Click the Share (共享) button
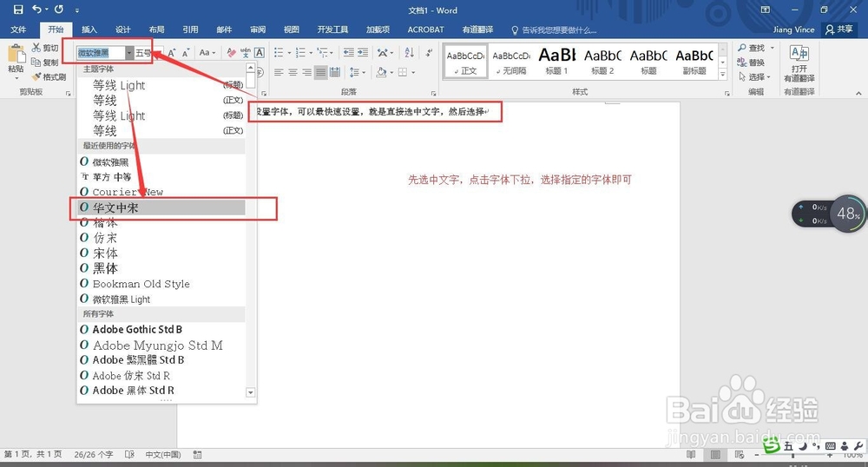 tap(839, 30)
